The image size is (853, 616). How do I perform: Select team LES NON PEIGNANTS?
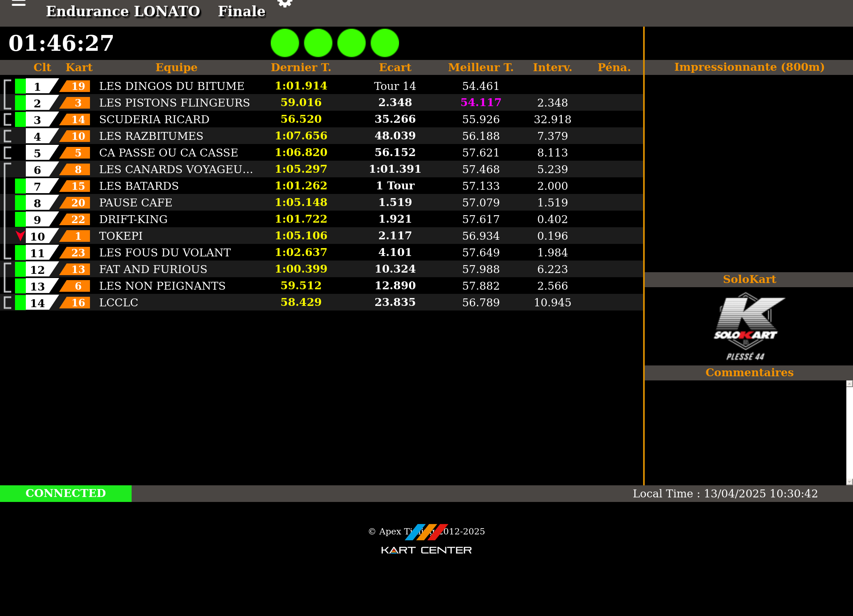click(x=162, y=286)
